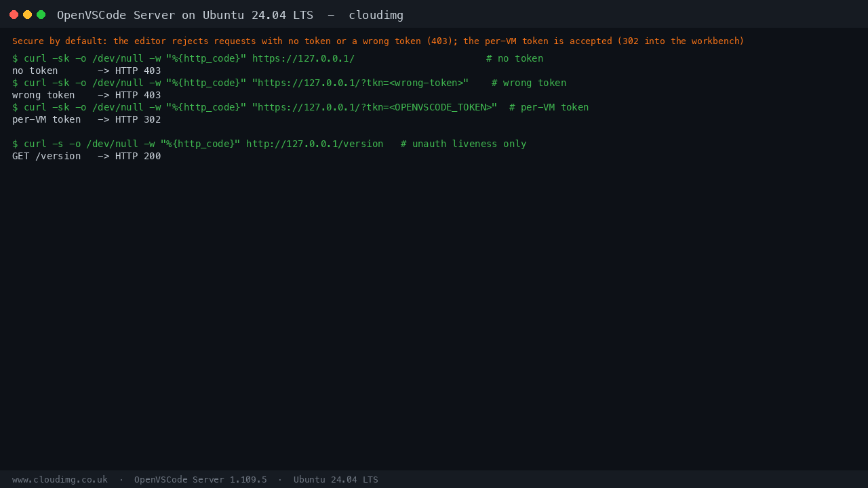Click the curl command containing '<OPENVSCODE_TOKEN>'
The image size is (868, 488).
coord(300,107)
